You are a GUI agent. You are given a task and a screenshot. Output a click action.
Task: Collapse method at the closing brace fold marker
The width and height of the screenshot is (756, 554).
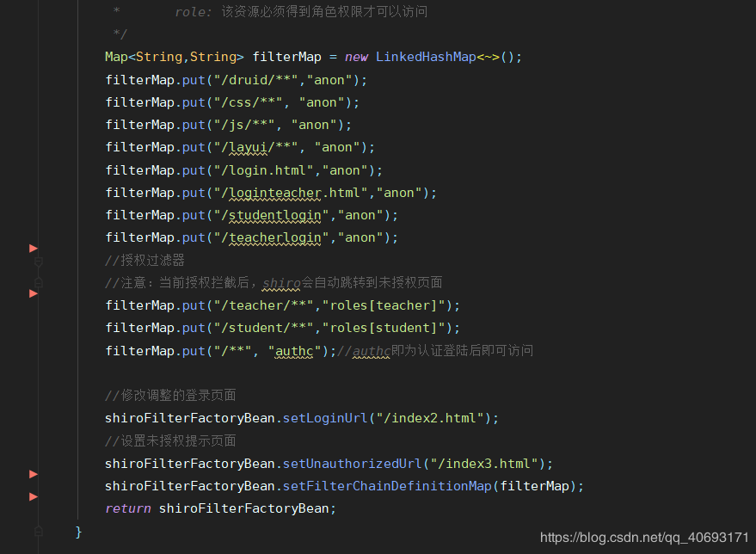[39, 532]
